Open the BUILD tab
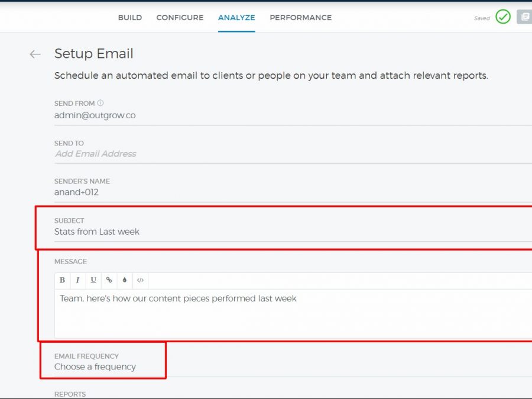 coord(129,18)
